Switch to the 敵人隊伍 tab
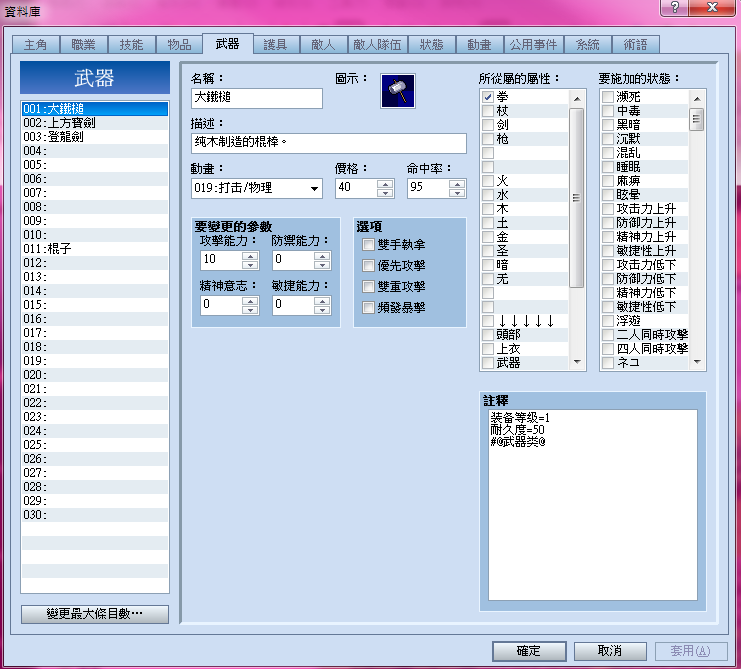 click(378, 44)
